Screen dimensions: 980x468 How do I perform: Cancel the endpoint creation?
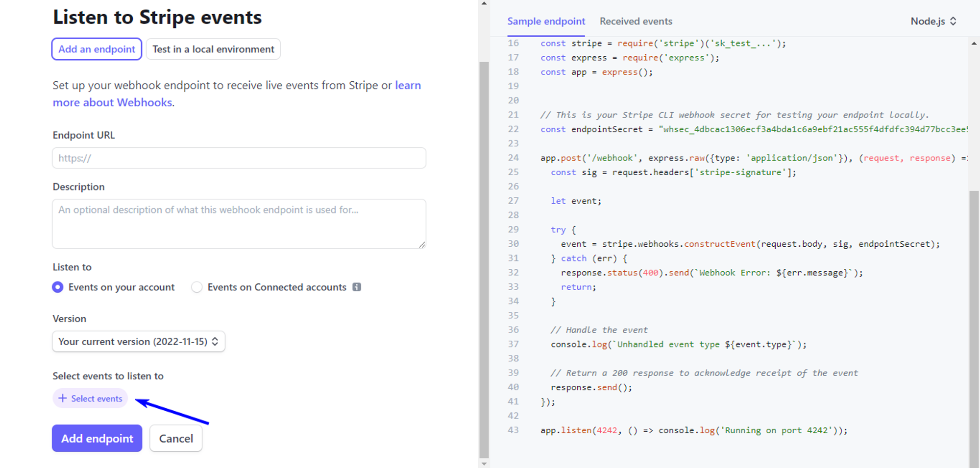coord(176,438)
